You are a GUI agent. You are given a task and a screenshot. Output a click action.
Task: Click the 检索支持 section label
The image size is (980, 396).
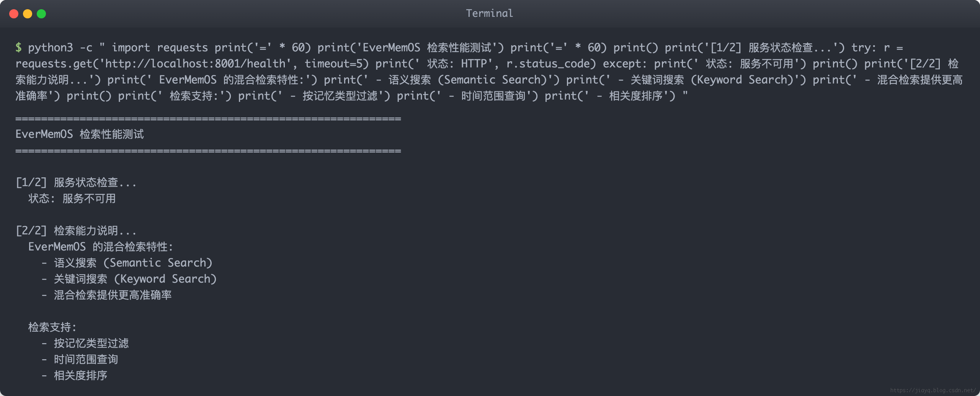pyautogui.click(x=52, y=327)
